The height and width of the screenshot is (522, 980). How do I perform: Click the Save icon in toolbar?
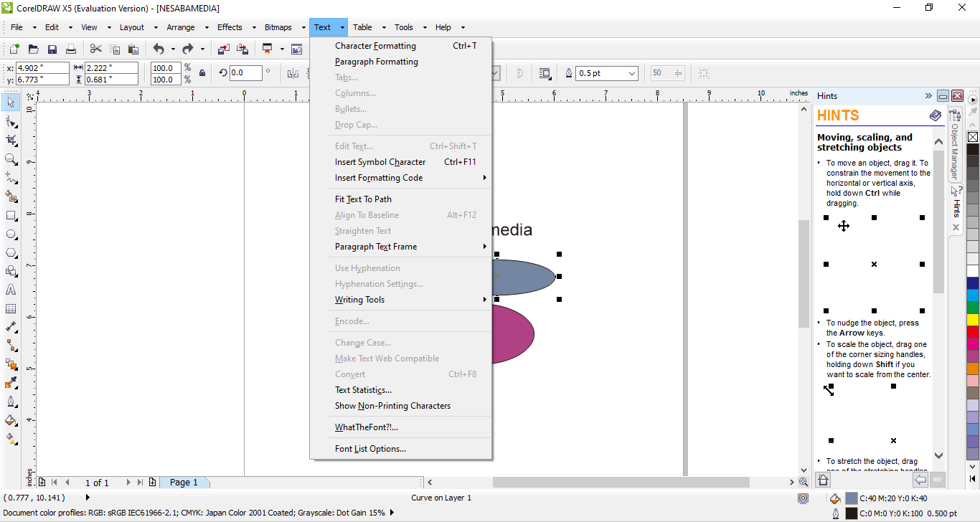pos(52,49)
